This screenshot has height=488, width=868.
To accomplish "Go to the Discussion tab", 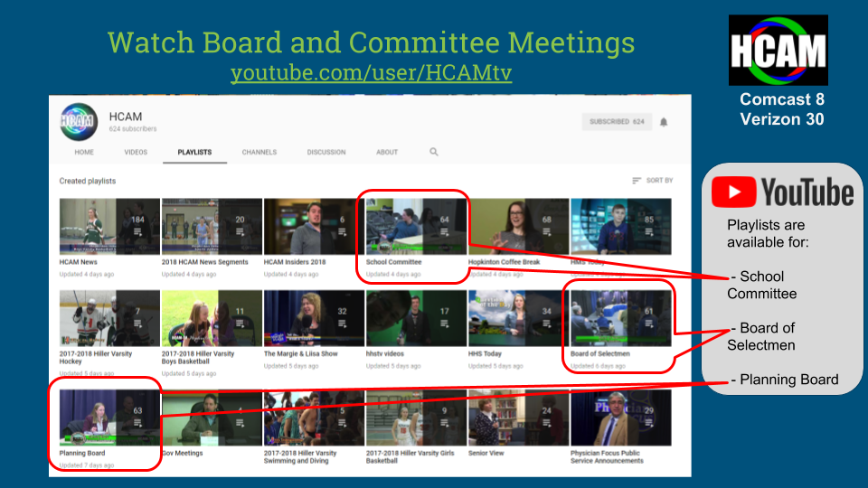I will [326, 152].
